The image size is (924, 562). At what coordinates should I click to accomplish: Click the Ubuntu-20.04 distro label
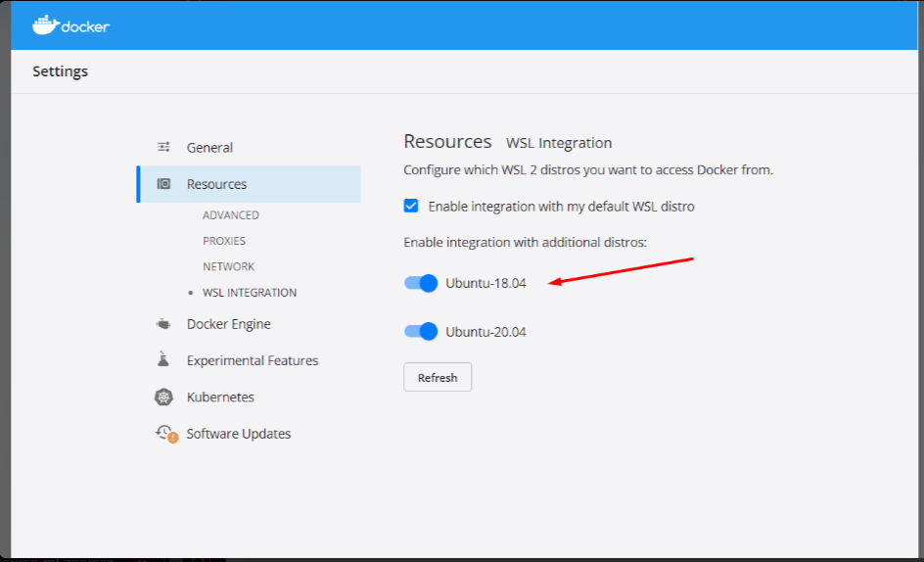485,332
